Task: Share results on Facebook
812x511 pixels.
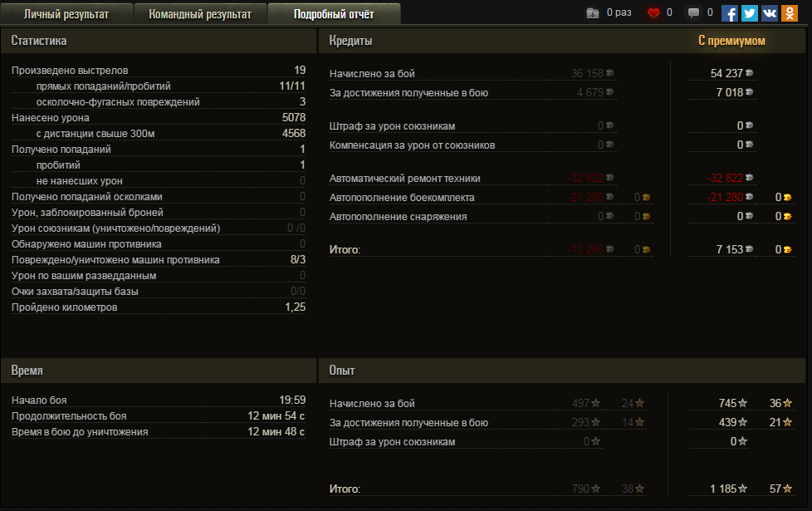Action: pos(730,13)
